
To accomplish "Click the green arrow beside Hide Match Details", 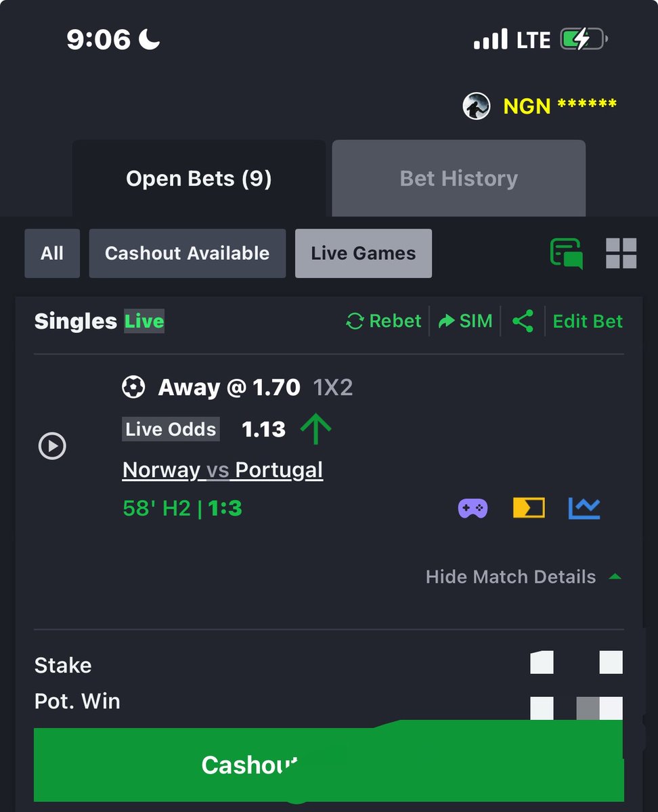I will click(615, 577).
